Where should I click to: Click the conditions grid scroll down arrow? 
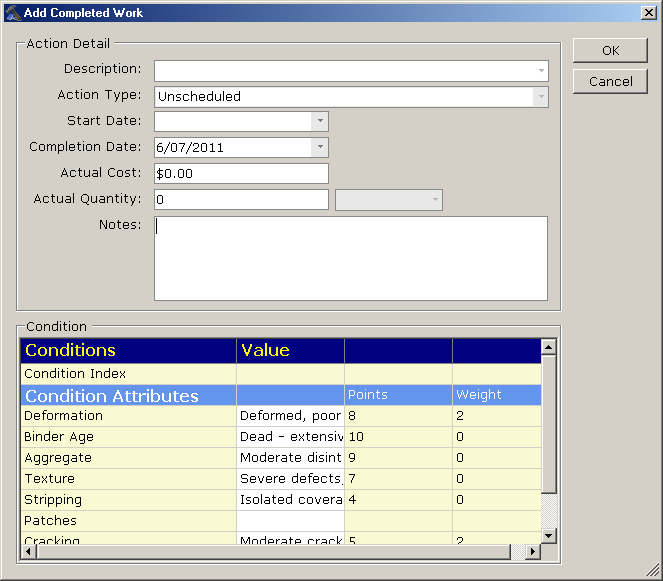click(x=548, y=536)
